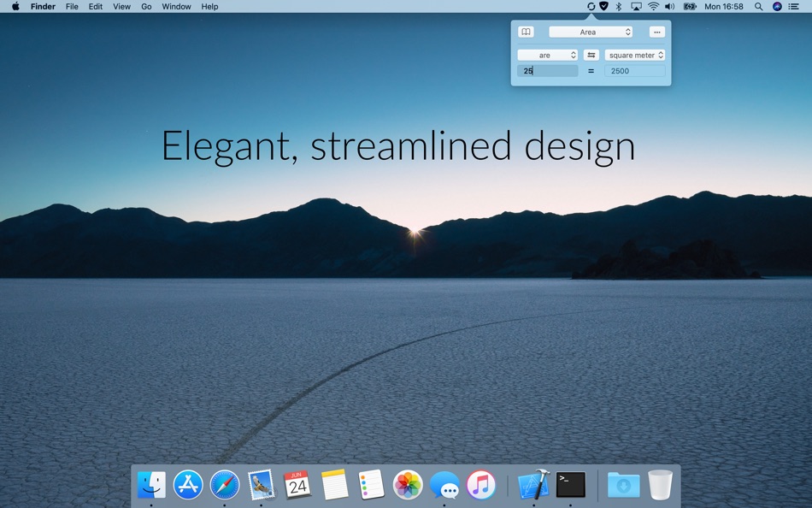Screen dimensions: 812x508
Task: Open Messages from the Dock
Action: 444,485
